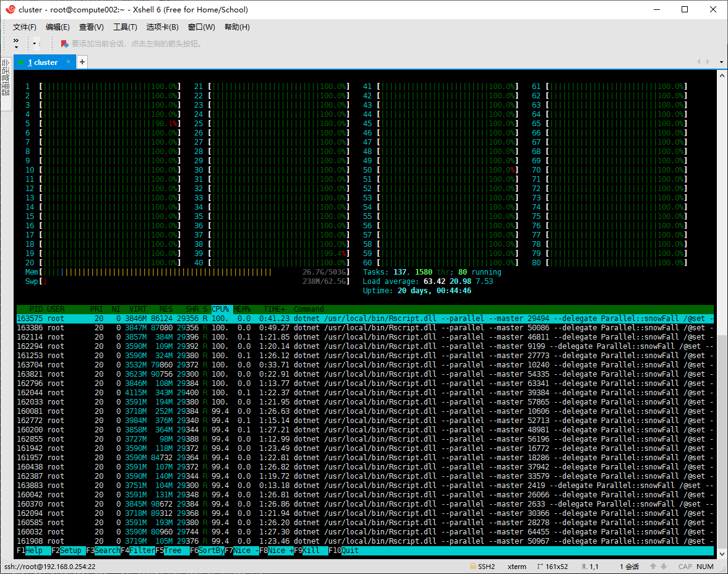728x574 pixels.
Task: Click F6 SortBy in htop footer
Action: pyautogui.click(x=207, y=550)
